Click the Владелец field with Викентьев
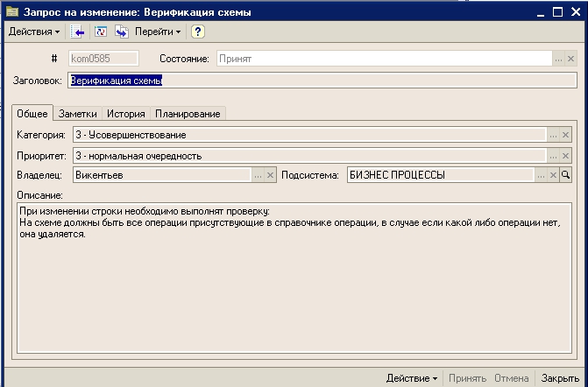The height and width of the screenshot is (387, 588). point(162,175)
